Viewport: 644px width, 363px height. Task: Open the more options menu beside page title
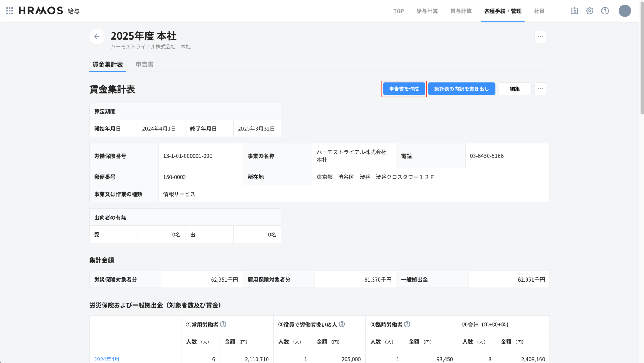[x=540, y=36]
